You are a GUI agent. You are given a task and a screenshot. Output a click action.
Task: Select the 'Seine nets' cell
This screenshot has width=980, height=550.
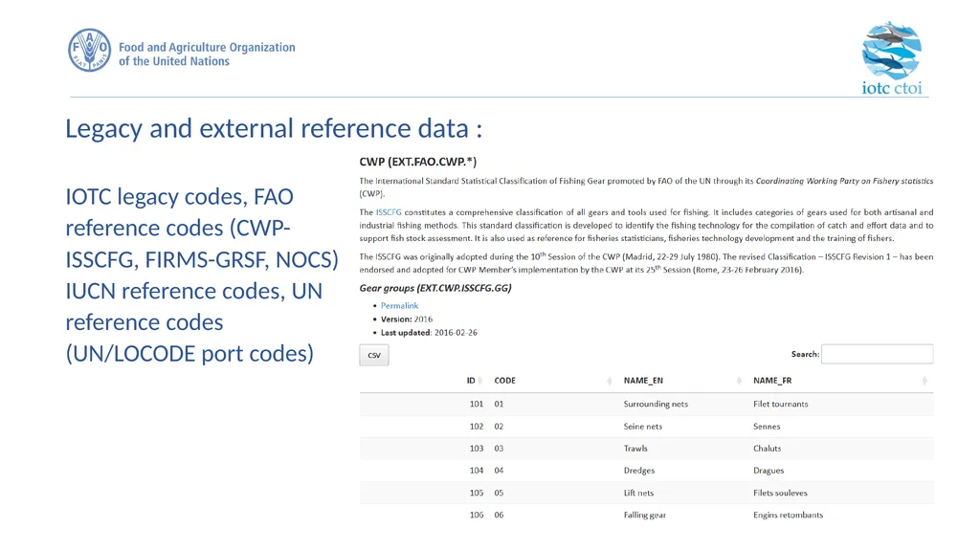coord(642,427)
